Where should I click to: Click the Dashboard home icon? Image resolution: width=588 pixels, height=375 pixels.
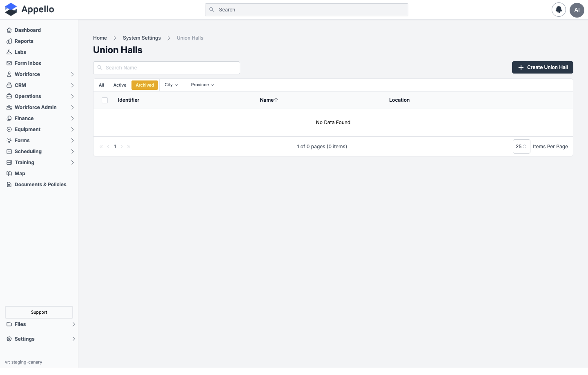[9, 30]
